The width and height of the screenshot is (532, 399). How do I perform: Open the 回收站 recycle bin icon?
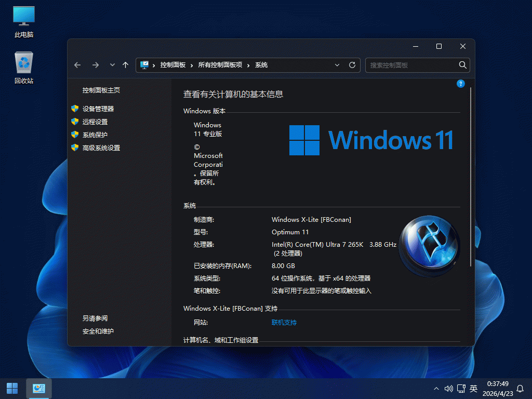pos(24,68)
